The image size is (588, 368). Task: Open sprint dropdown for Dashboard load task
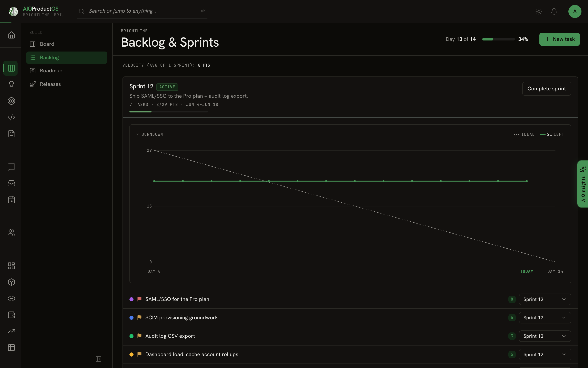point(545,354)
